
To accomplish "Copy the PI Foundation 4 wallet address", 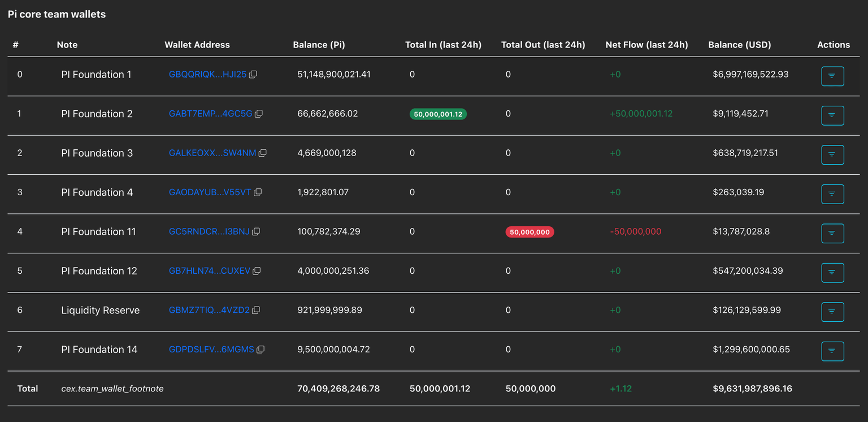I will click(258, 192).
